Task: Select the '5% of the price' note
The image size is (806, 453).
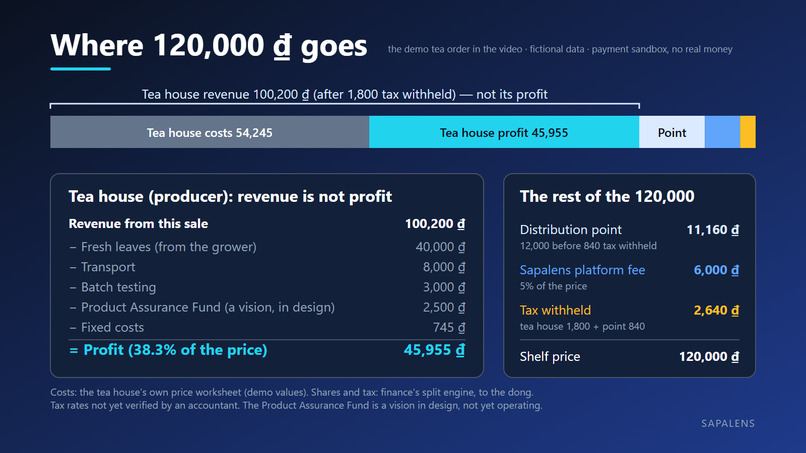Action: [553, 286]
